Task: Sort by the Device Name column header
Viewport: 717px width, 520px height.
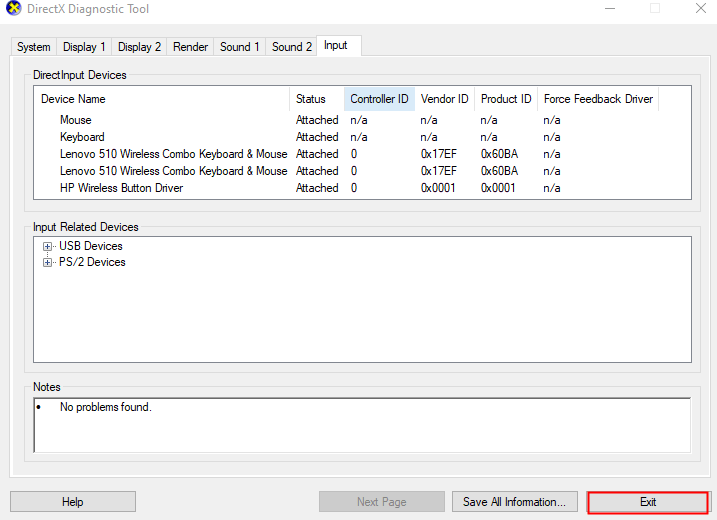Action: [x=73, y=99]
